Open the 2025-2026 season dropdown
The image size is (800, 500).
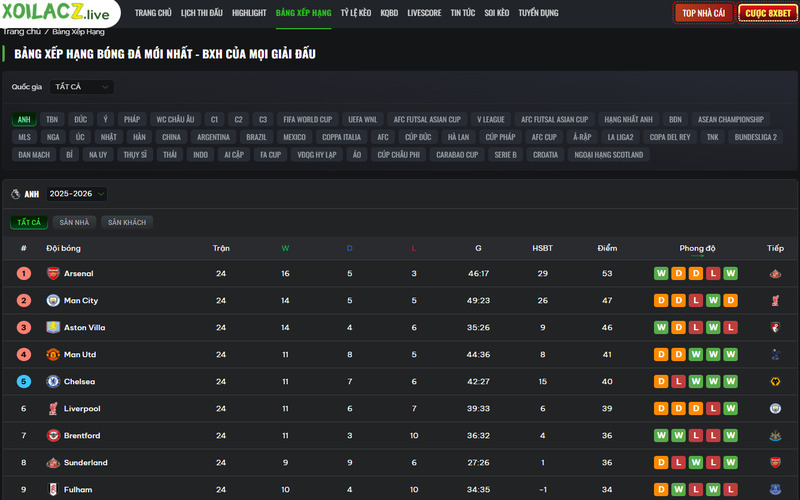point(76,194)
